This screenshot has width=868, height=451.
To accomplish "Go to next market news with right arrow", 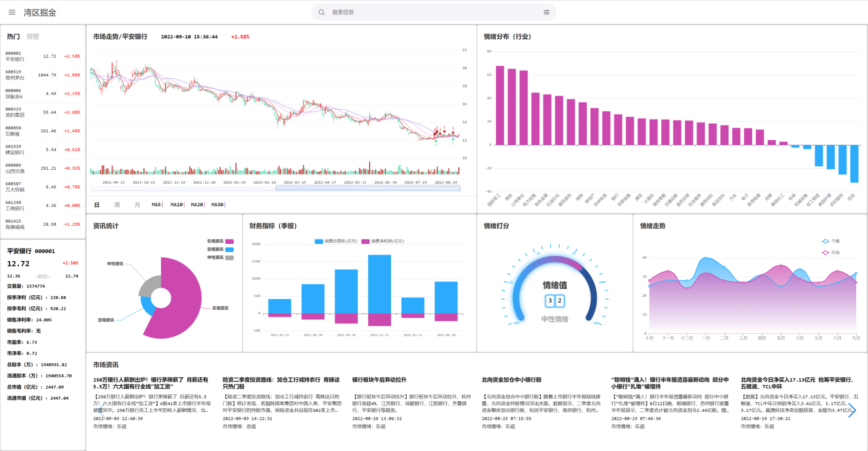I will 852,410.
